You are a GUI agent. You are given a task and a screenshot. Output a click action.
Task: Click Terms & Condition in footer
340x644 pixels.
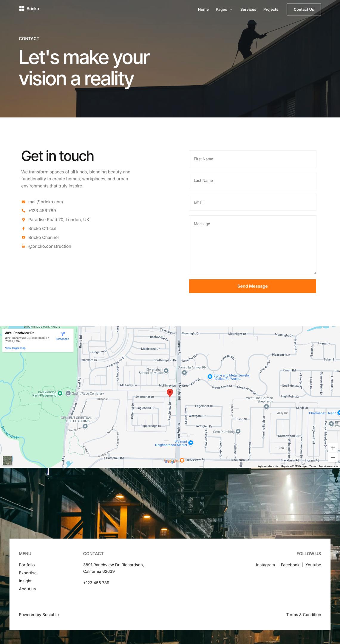(x=304, y=615)
